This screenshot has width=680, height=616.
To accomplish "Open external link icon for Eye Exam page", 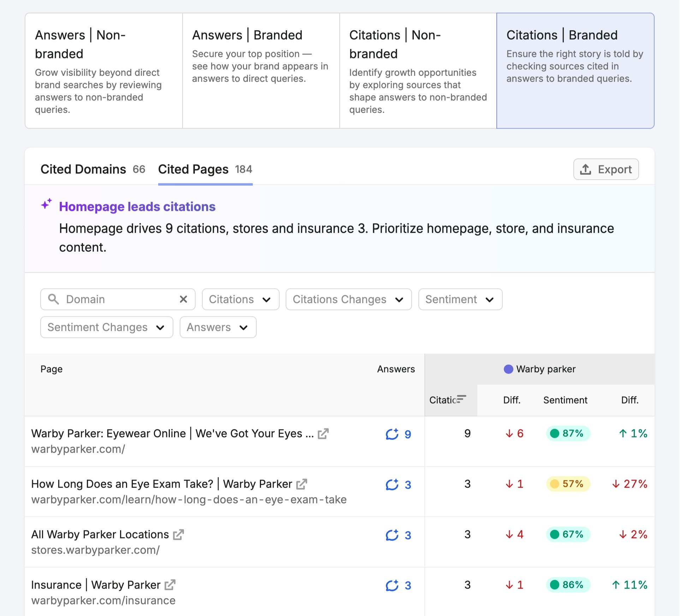I will coord(302,484).
